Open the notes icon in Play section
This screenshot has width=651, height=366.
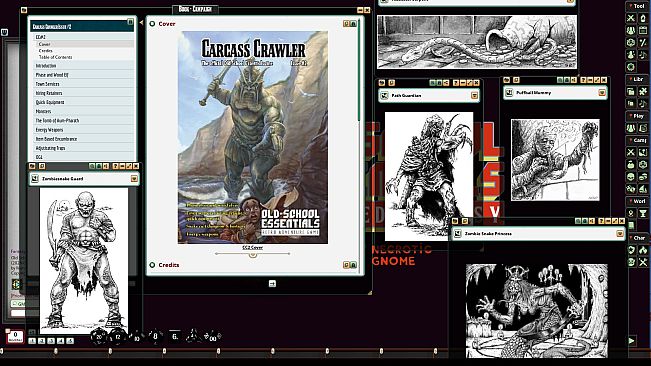(x=643, y=128)
